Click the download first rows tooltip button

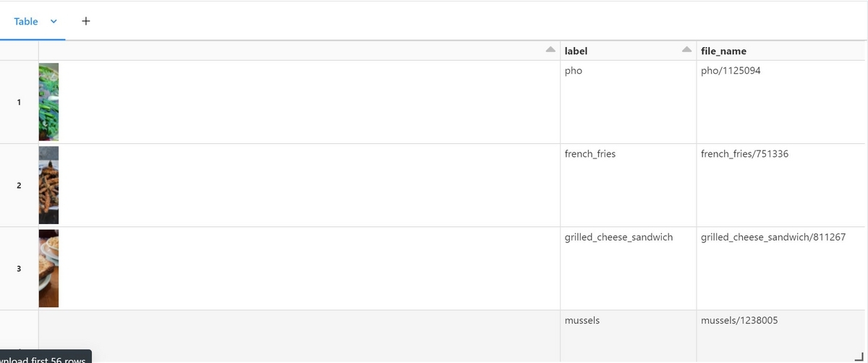(46, 356)
